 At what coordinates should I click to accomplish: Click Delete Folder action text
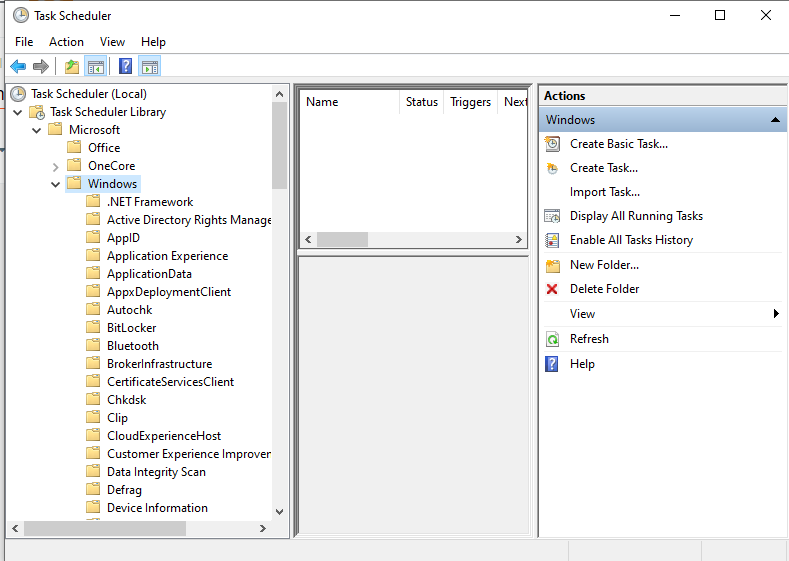[x=604, y=289]
